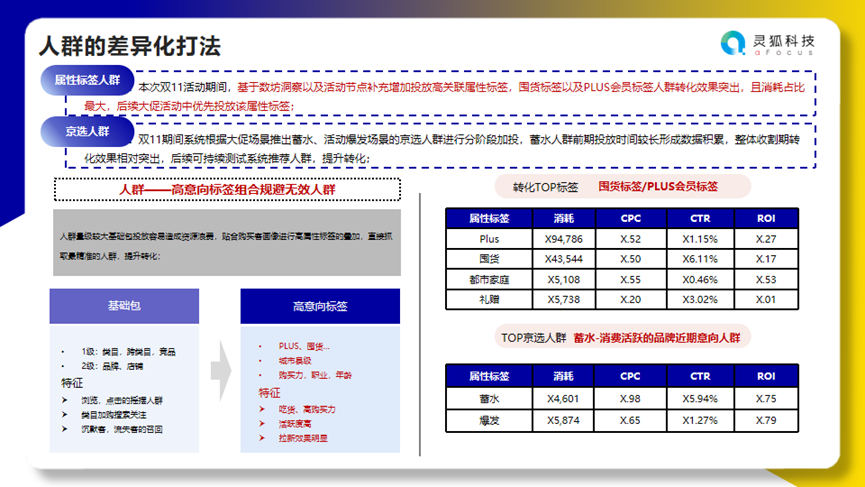Click the 都市家庭 row label
The width and height of the screenshot is (865, 487).
489,279
